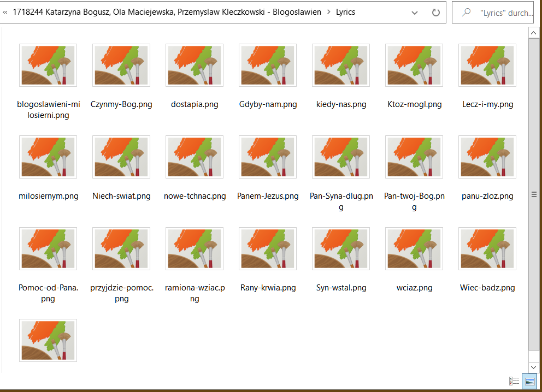The image size is (542, 392).
Task: Select the nowe-tchnac.png file icon
Action: tap(195, 157)
